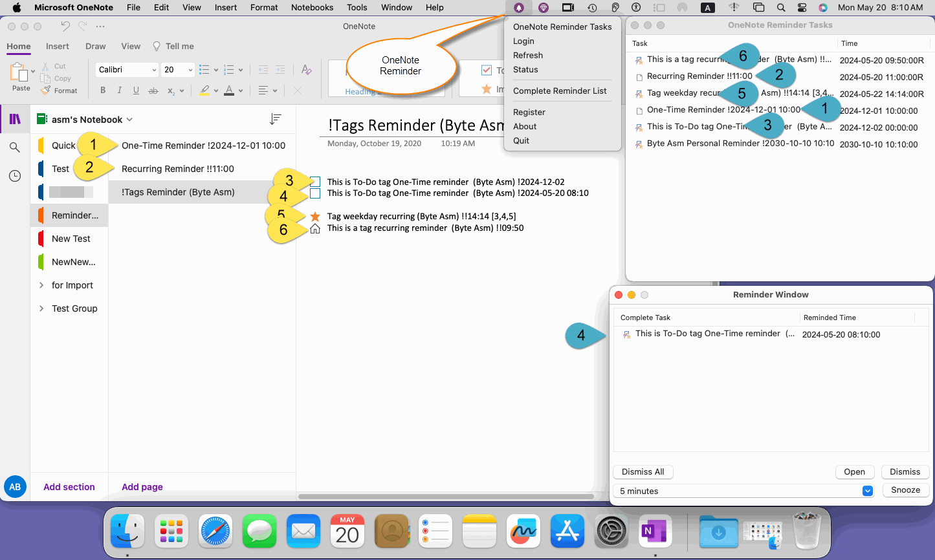This screenshot has width=935, height=560.
Task: Open the Notebooks menu in menu bar
Action: point(312,8)
